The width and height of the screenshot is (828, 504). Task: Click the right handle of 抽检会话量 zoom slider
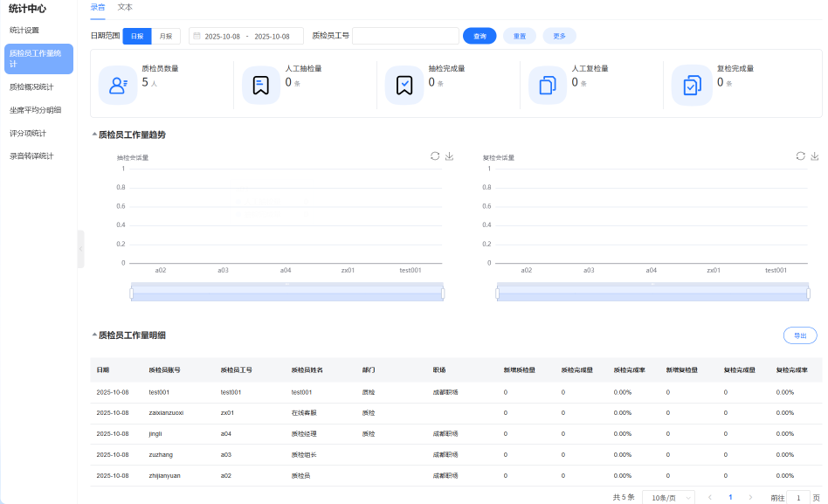(443, 293)
